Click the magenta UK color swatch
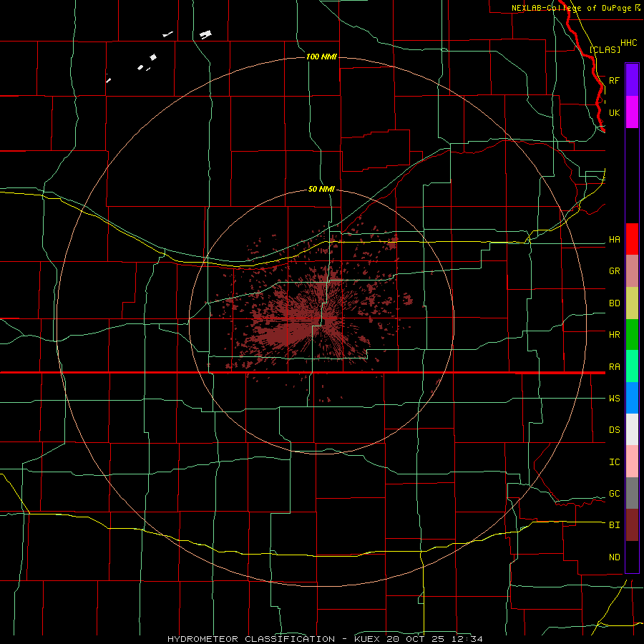The width and height of the screenshot is (644, 644). point(632,112)
